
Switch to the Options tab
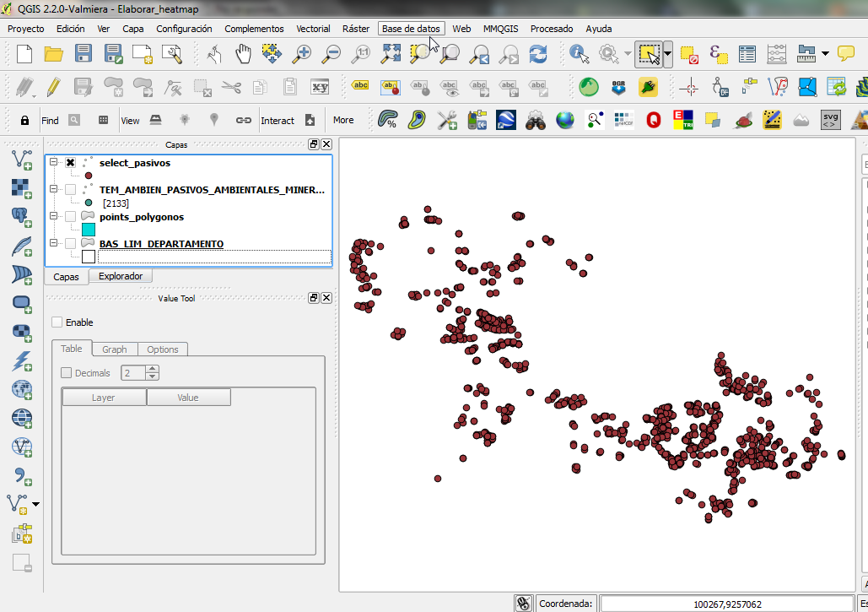point(162,349)
